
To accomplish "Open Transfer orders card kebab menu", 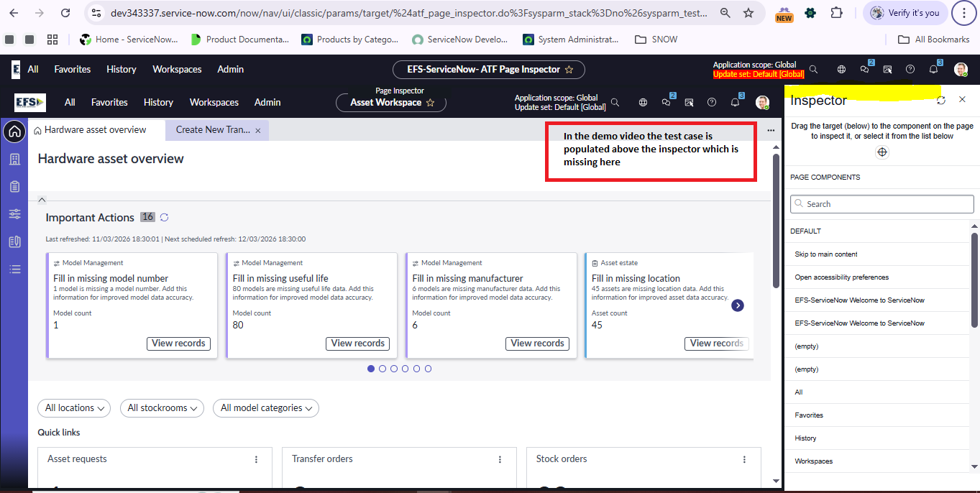I will 500,459.
